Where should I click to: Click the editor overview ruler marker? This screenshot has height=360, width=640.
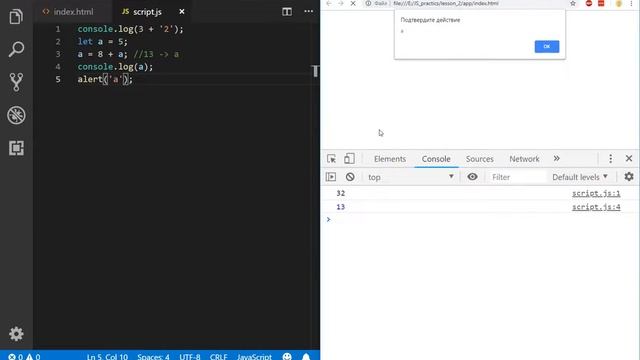click(316, 71)
